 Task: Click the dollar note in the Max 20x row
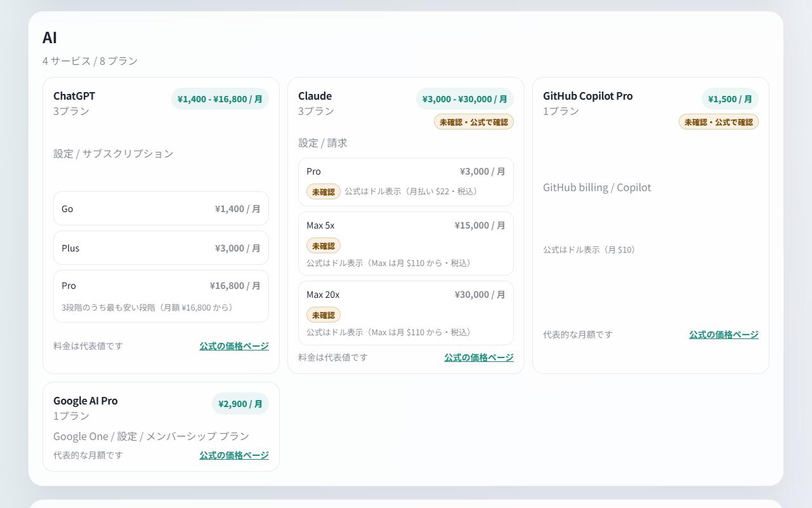[391, 332]
